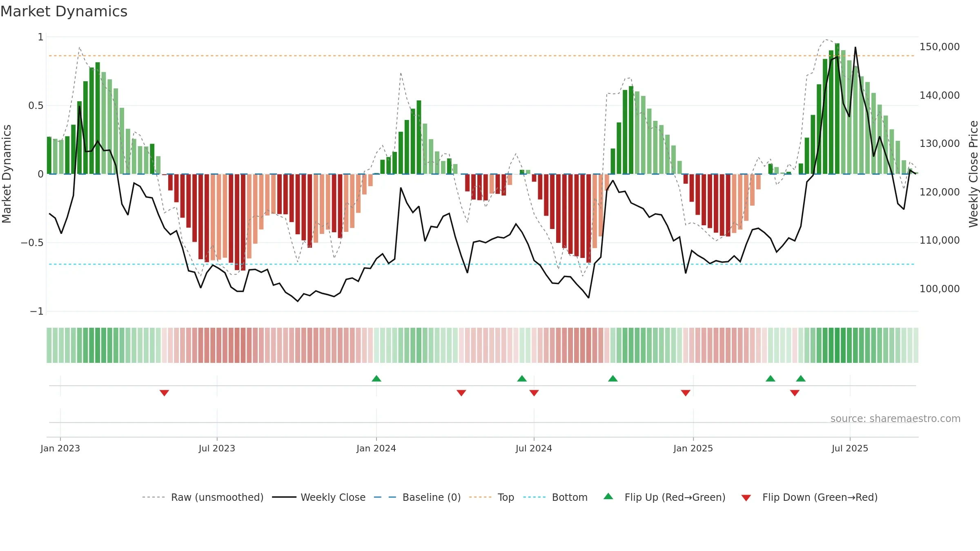This screenshot has height=551, width=980.
Task: Toggle the Top threshold legend entry
Action: coord(492,497)
